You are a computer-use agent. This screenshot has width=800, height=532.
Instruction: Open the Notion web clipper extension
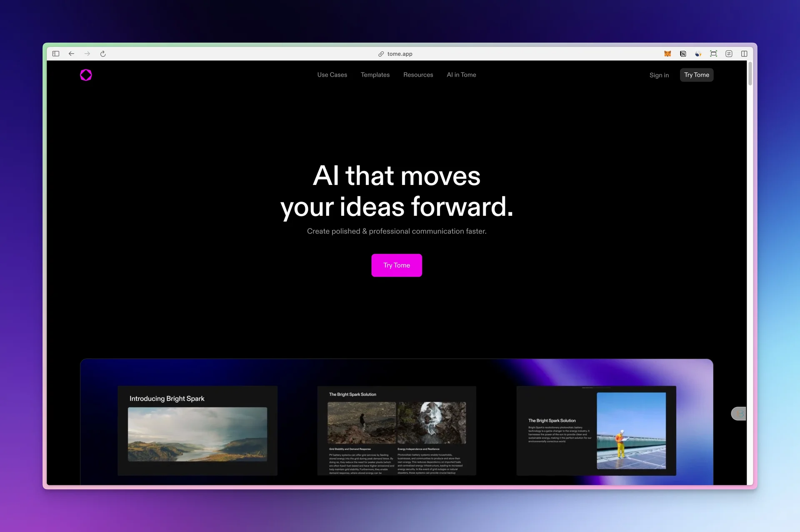click(683, 54)
